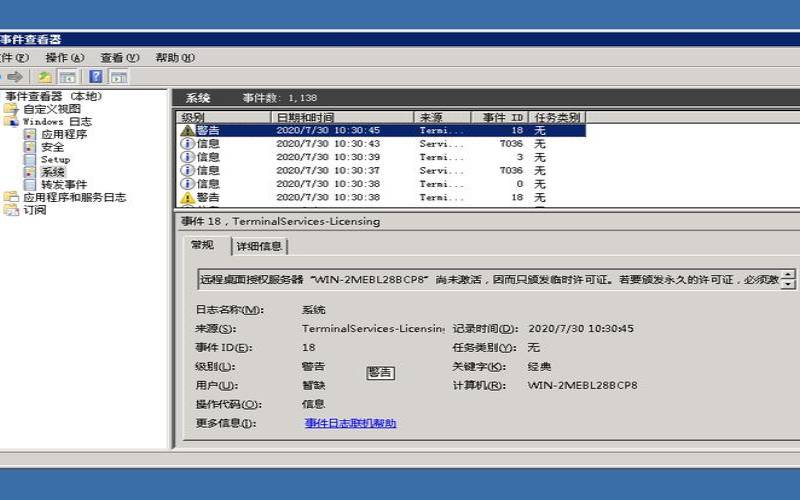Open the 操作(A) menu
Viewport: 800px width, 500px height.
64,58
